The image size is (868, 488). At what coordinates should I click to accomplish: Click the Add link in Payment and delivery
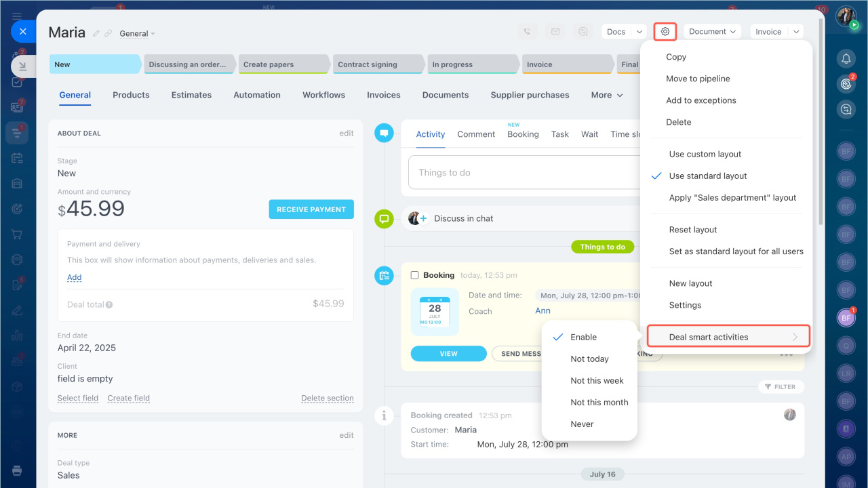pyautogui.click(x=74, y=277)
